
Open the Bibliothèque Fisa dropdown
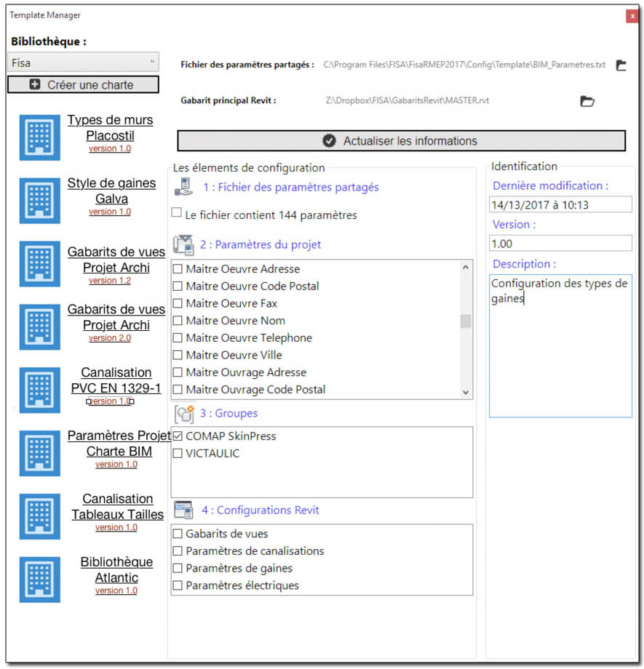[82, 63]
